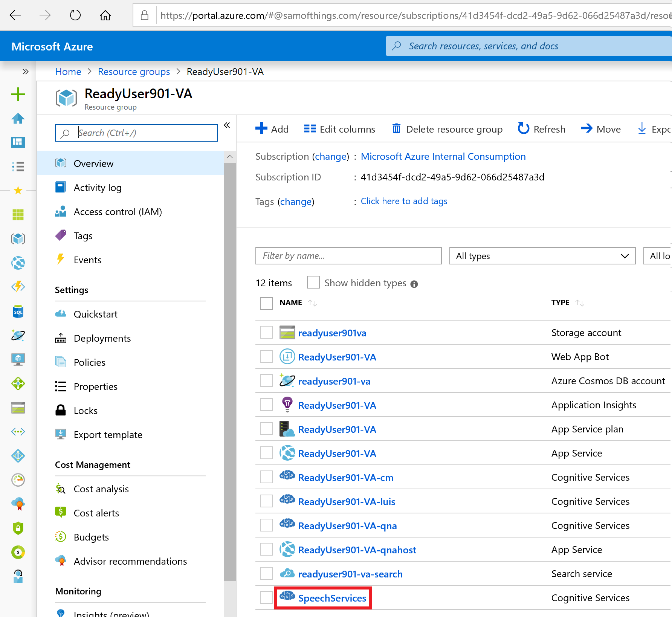672x617 pixels.
Task: Click the Resource groups breadcrumb link
Action: pos(134,72)
